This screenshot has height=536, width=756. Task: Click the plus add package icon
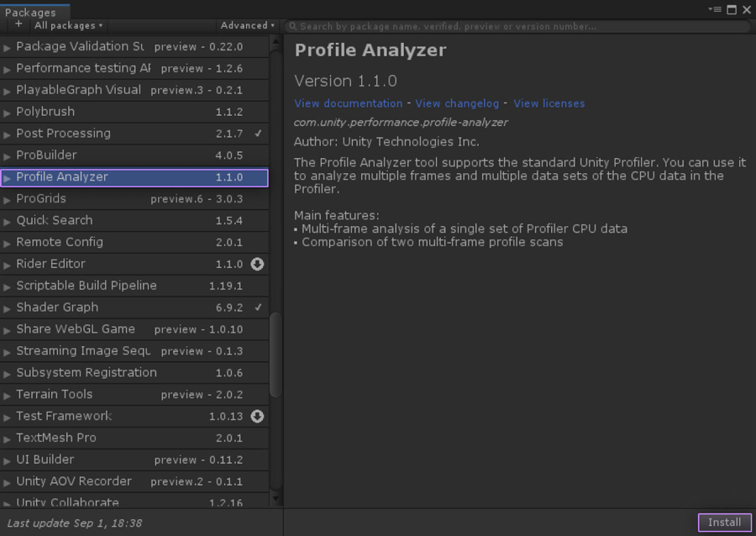click(18, 25)
